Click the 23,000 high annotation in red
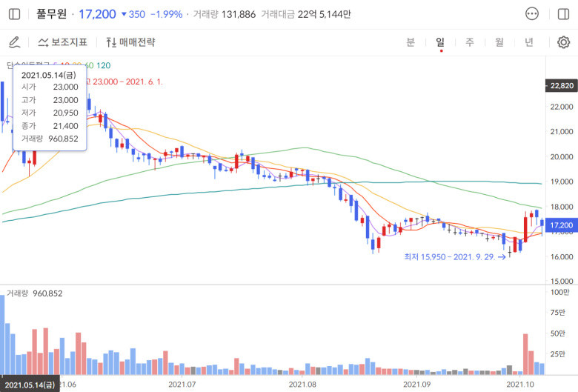Viewport: 578px width, 392px height. pos(124,82)
